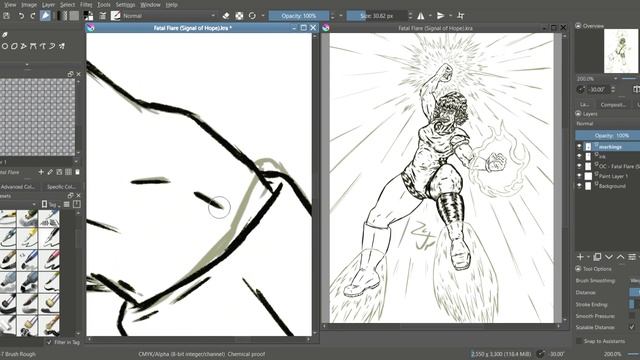Toggle the Snap to Assistants checkbox
This screenshot has width=640, height=360.
(579, 341)
